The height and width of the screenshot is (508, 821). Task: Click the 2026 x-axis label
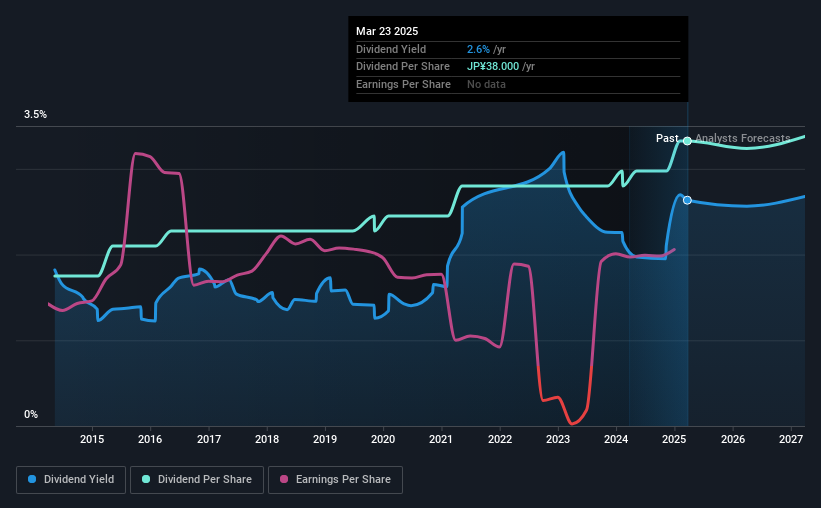coord(733,439)
